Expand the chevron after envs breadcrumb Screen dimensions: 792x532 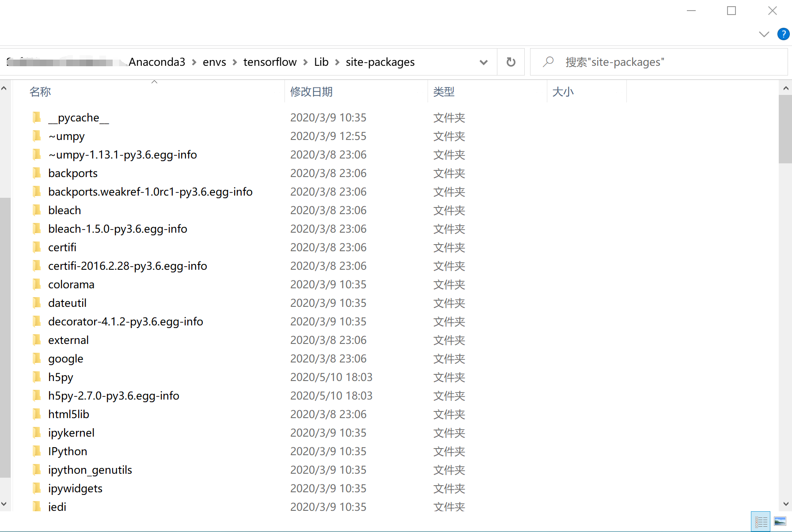235,62
